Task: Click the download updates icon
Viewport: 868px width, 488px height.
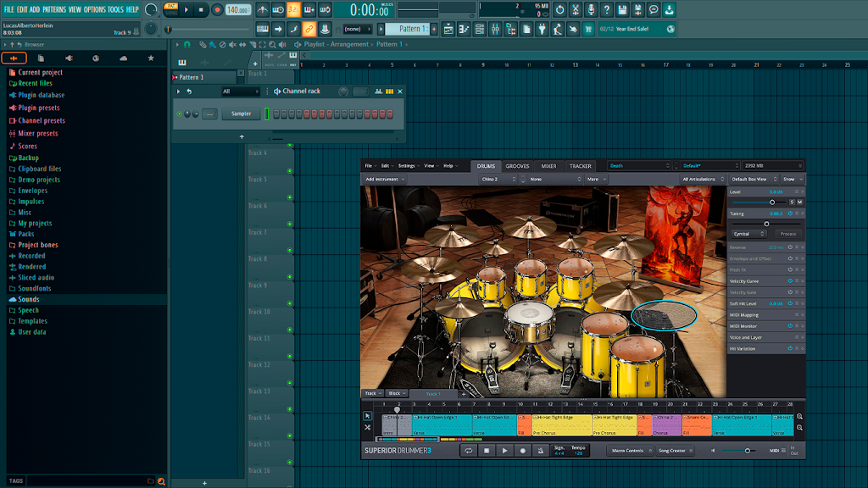Action: point(669,9)
